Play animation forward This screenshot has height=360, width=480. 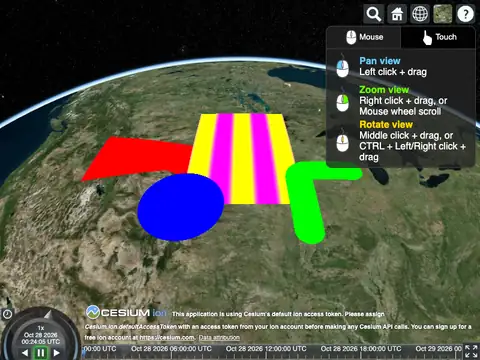[57, 353]
